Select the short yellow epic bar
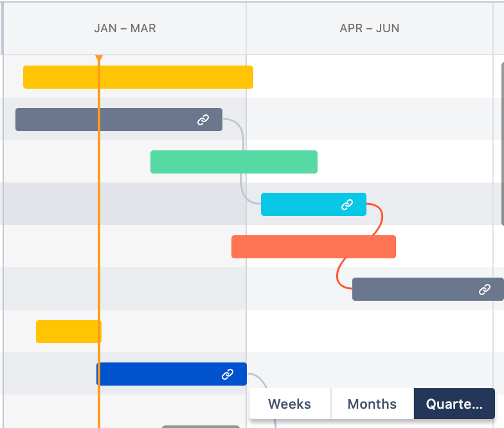 [x=68, y=332]
